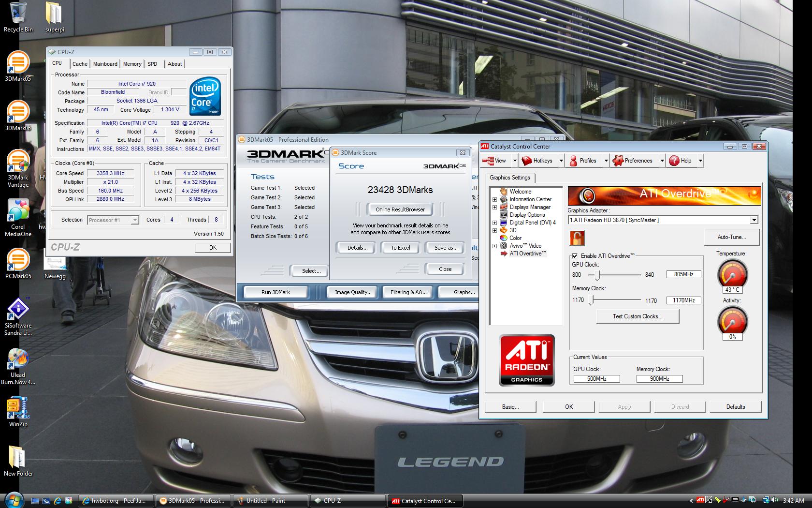Select the Welcome tree item
The width and height of the screenshot is (812, 508).
point(520,192)
